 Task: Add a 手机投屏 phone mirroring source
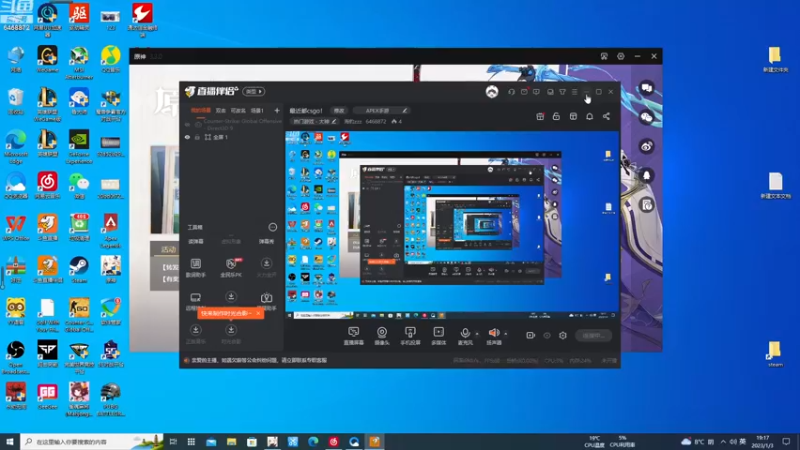point(410,336)
